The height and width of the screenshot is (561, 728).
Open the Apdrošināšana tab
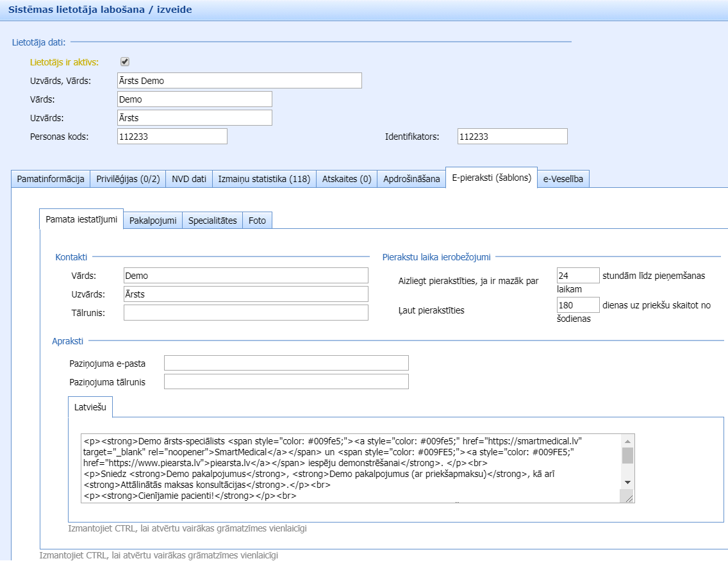pos(411,179)
